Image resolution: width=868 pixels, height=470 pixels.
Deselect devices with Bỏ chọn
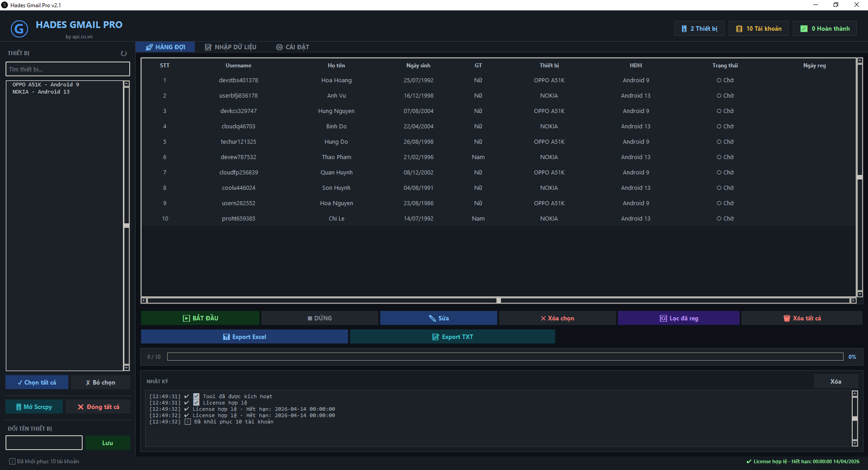click(x=100, y=382)
